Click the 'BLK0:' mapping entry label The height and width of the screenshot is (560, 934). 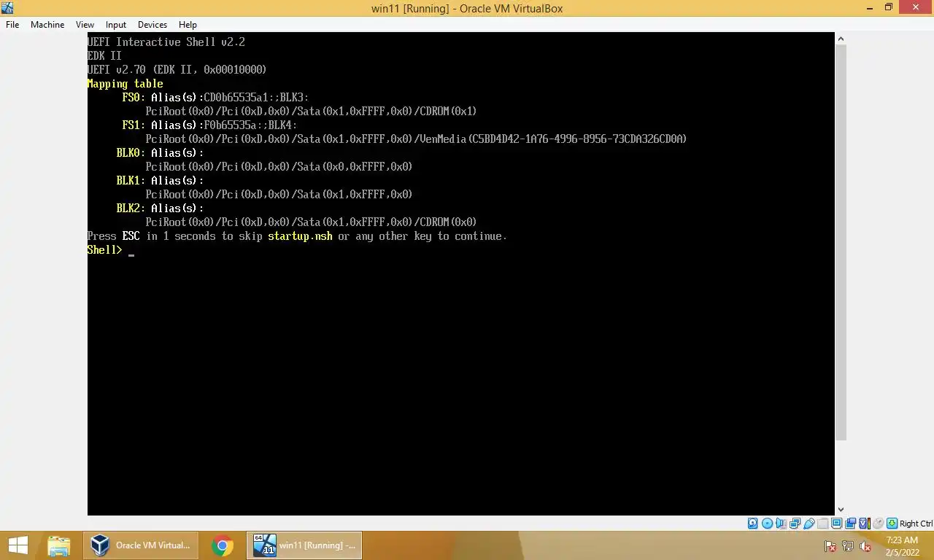pyautogui.click(x=131, y=153)
